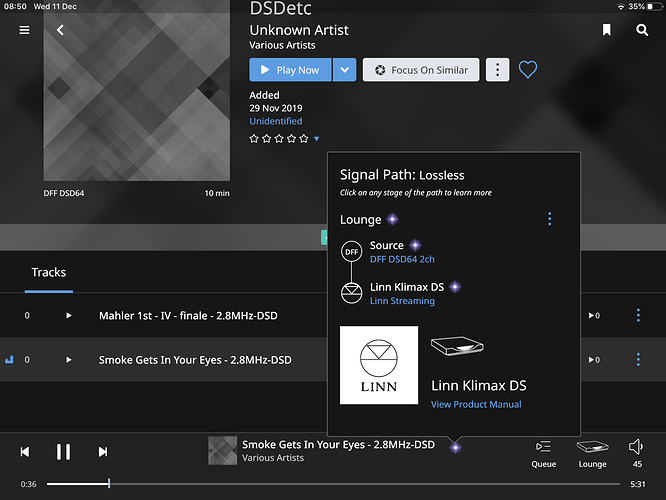The width and height of the screenshot is (666, 500).
Task: Click Various Artists under album title
Action: [x=282, y=45]
